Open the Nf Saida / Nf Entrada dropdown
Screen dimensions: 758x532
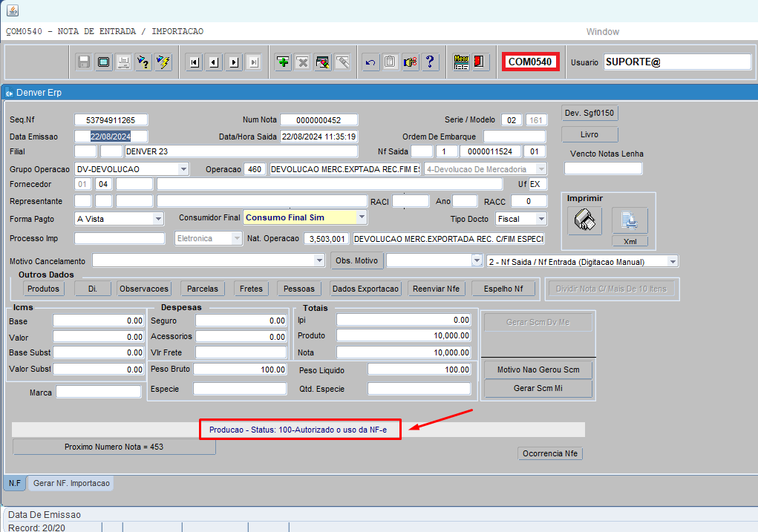[673, 261]
